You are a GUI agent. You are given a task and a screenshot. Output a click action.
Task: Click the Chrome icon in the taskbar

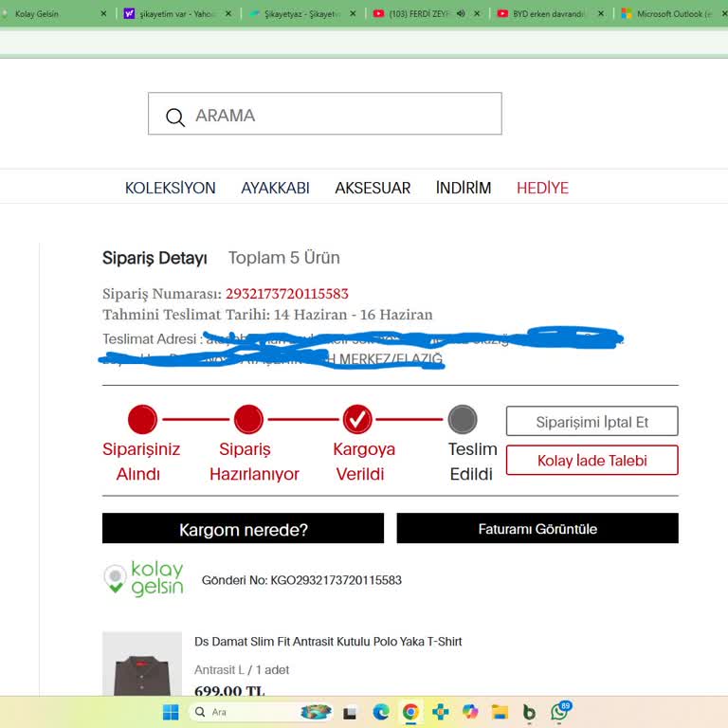tap(410, 712)
